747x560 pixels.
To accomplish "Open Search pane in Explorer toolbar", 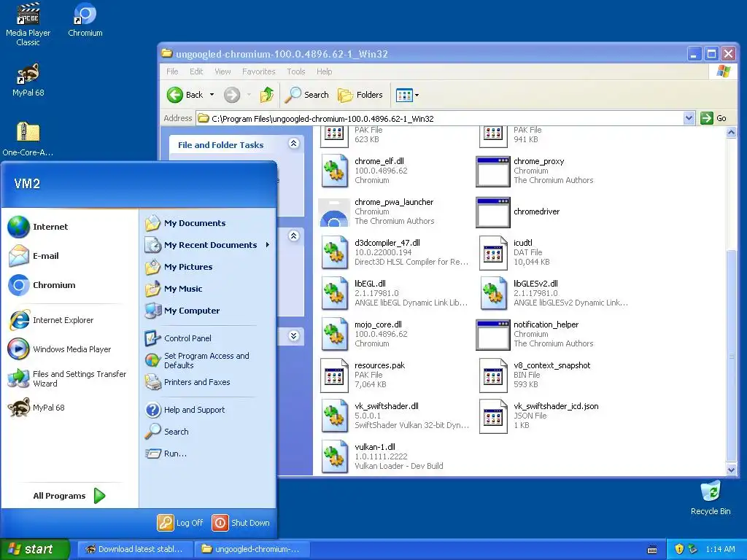I will (307, 95).
